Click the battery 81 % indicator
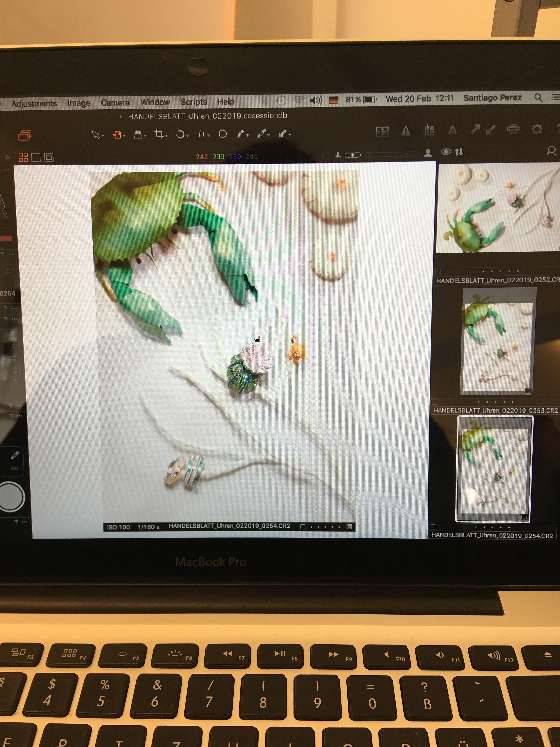Image resolution: width=560 pixels, height=747 pixels. pyautogui.click(x=361, y=99)
